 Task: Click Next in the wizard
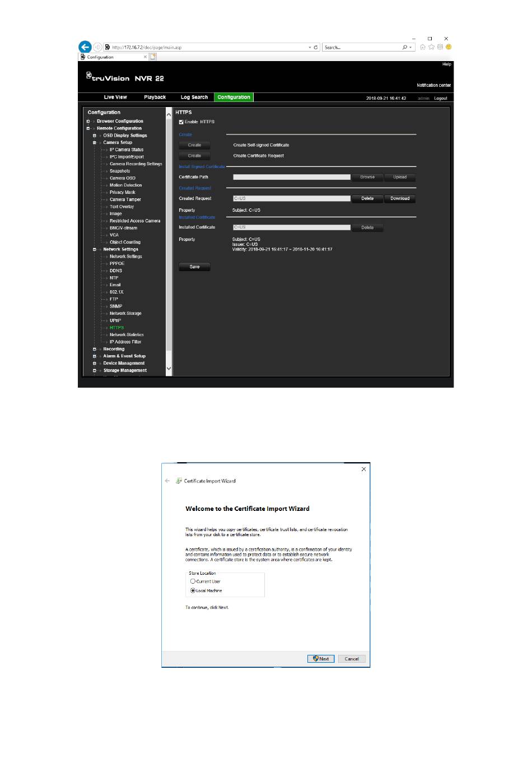pyautogui.click(x=321, y=659)
